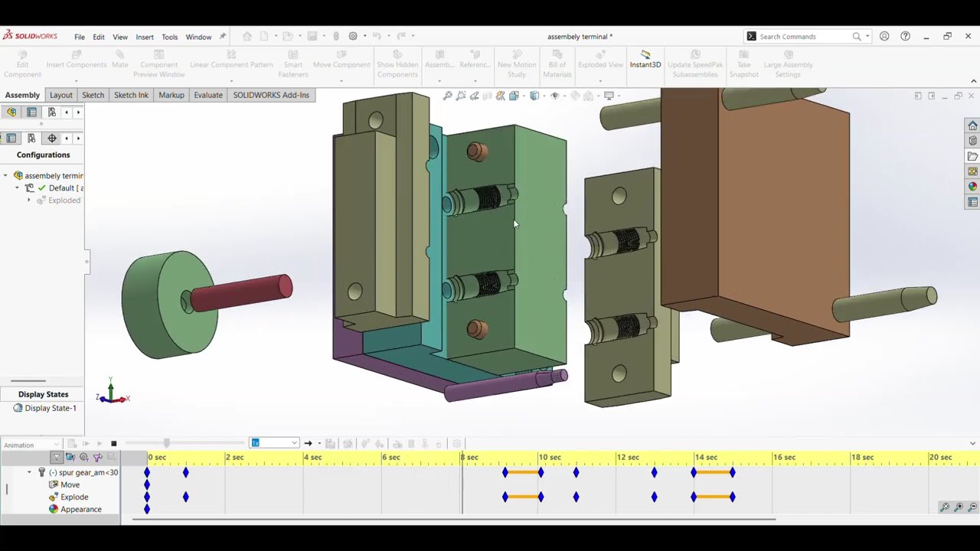980x551 pixels.
Task: Click the Filter Selected icon
Action: [97, 457]
